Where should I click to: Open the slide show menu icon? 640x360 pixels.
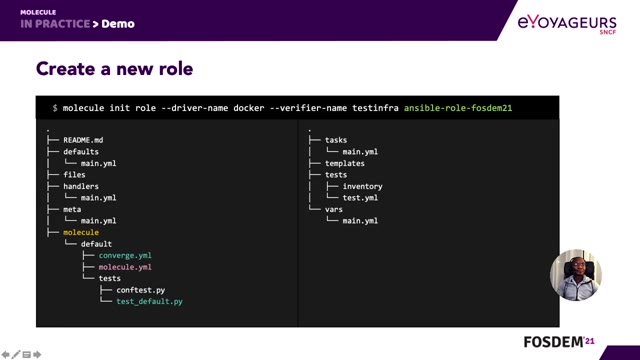(27, 354)
